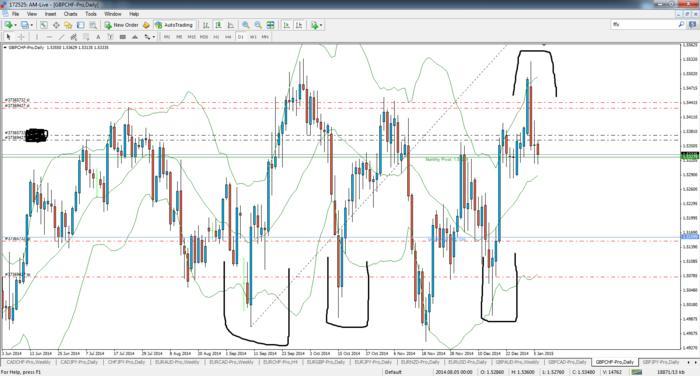
Task: Expand the New Chart dropdown arrow
Action: click(16, 25)
